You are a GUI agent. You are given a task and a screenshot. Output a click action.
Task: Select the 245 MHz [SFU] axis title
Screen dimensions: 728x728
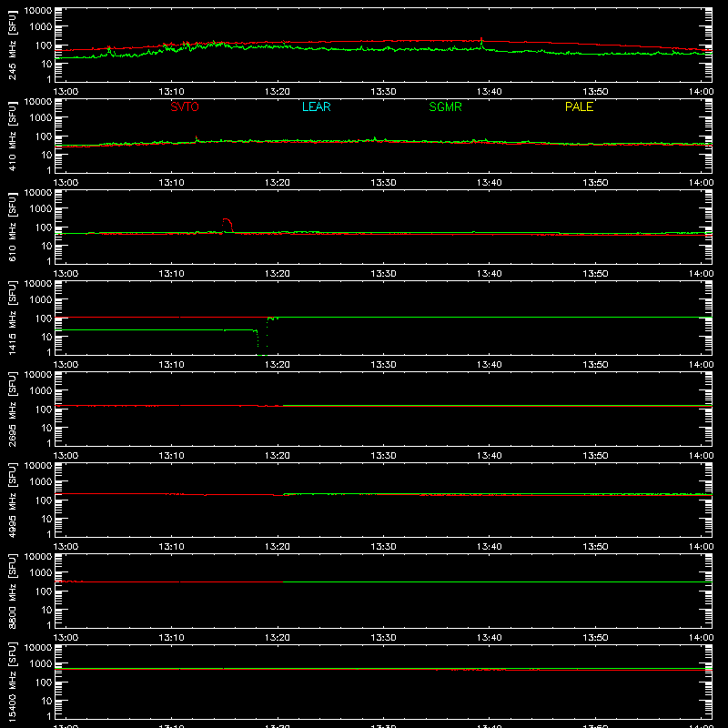coord(13,45)
